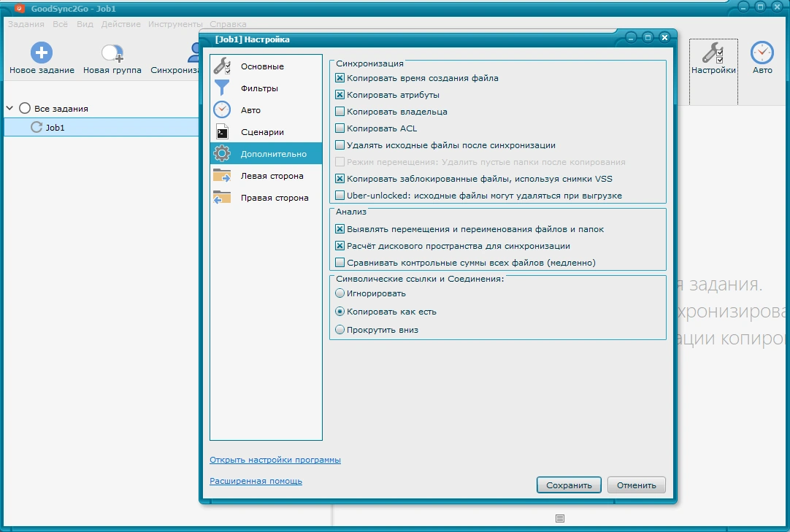This screenshot has height=532, width=790.
Task: Open the Всё menu
Action: click(60, 24)
